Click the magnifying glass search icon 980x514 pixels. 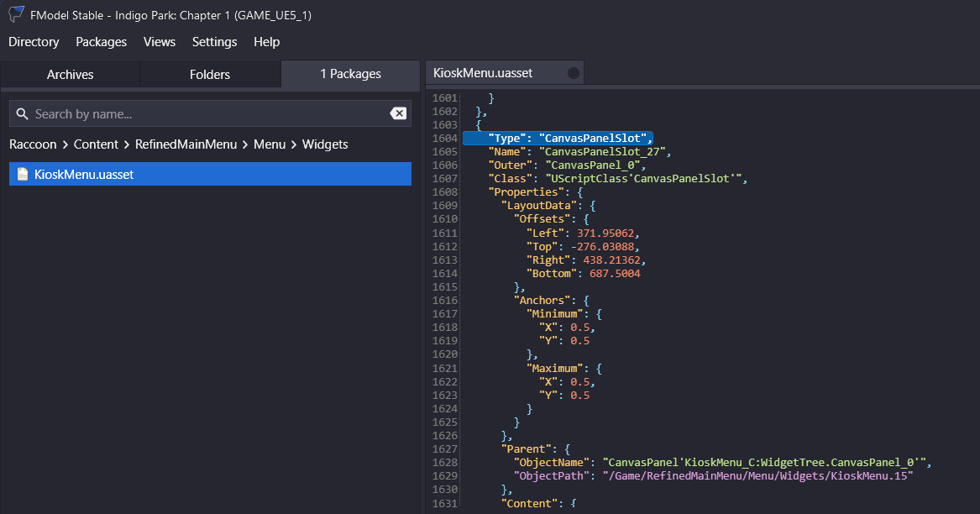pyautogui.click(x=23, y=114)
